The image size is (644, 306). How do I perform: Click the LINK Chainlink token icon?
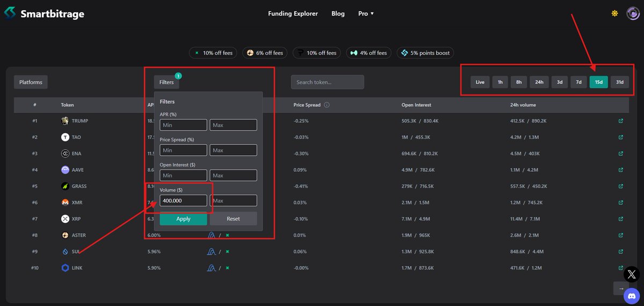tap(65, 268)
